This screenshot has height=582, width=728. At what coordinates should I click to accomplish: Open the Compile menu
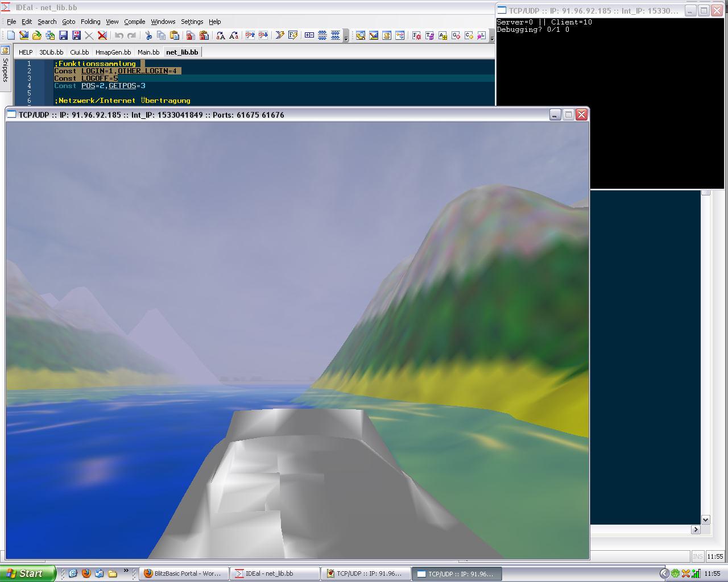point(135,22)
